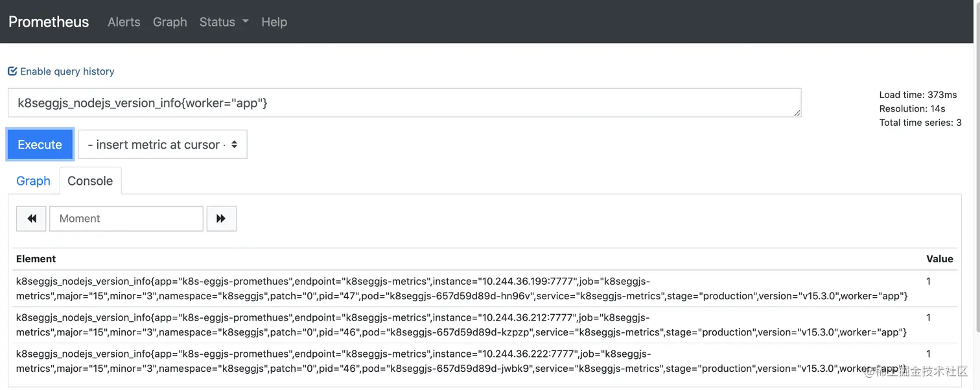Toggle the Enable query history checkbox
Viewport: 980px width, 390px height.
(x=12, y=71)
